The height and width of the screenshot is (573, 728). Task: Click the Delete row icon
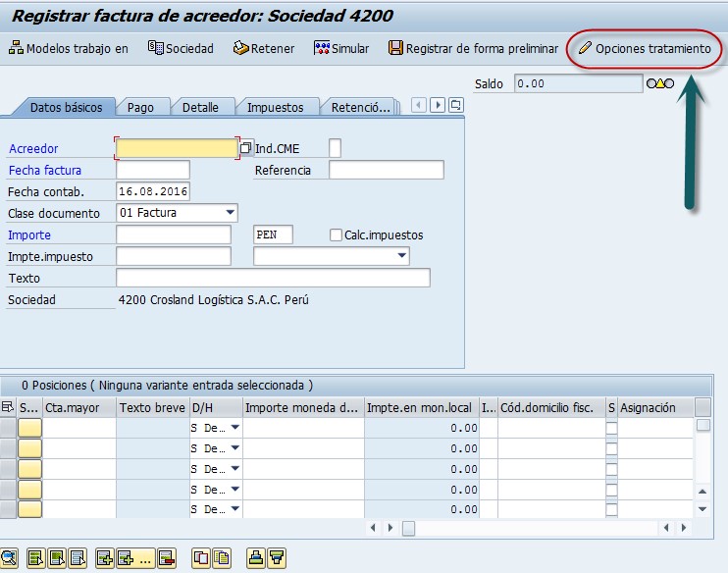(167, 557)
